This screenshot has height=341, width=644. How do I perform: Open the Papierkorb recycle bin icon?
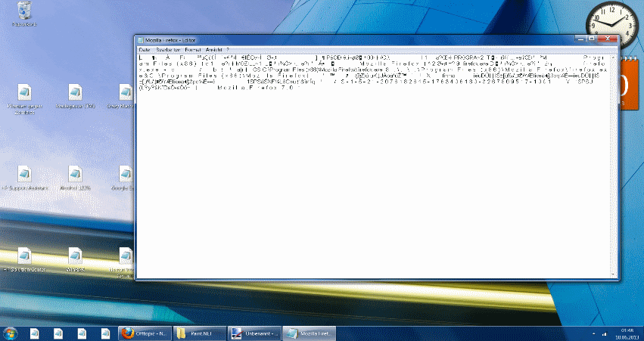tap(25, 14)
